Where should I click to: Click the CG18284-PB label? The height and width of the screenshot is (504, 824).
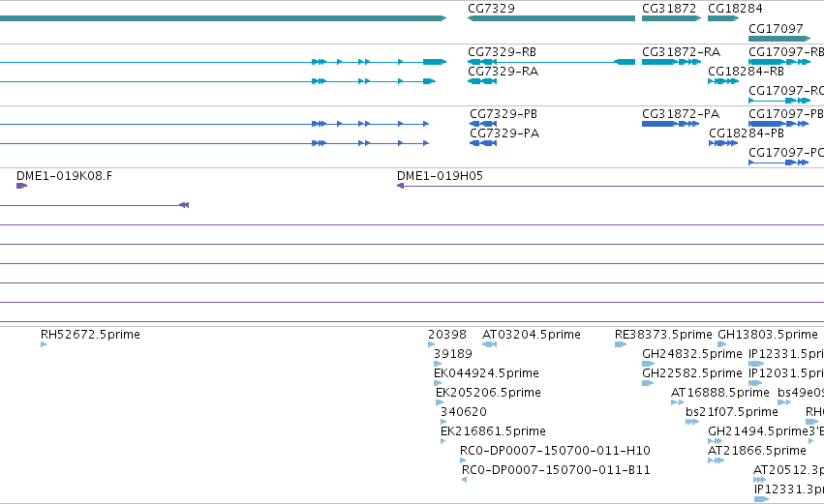747,133
